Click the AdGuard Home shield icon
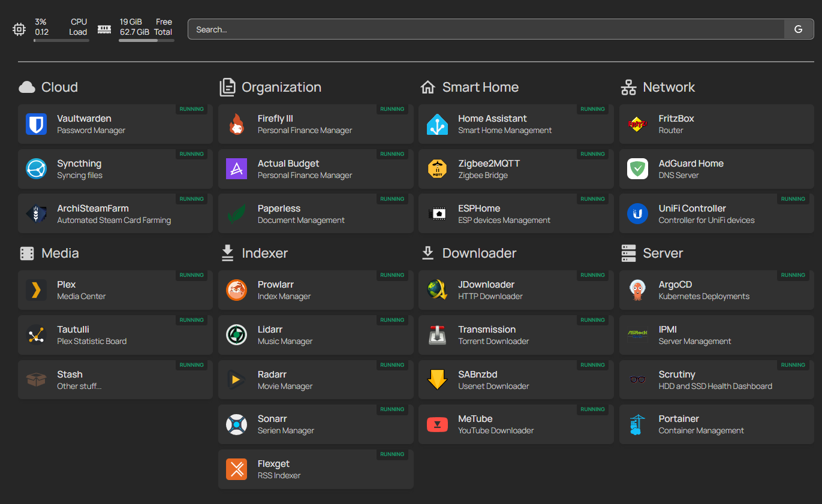This screenshot has width=822, height=504. 637,169
